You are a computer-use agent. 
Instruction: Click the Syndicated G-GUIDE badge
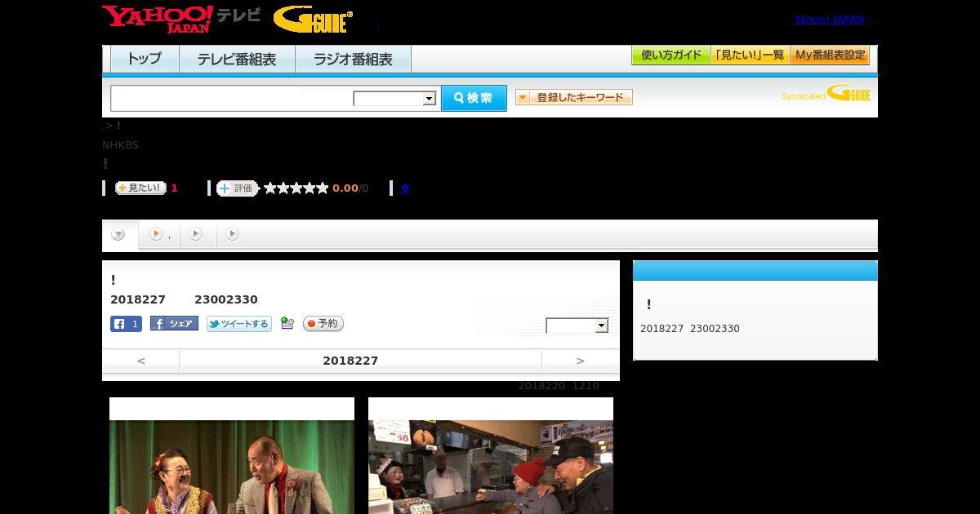pyautogui.click(x=826, y=94)
